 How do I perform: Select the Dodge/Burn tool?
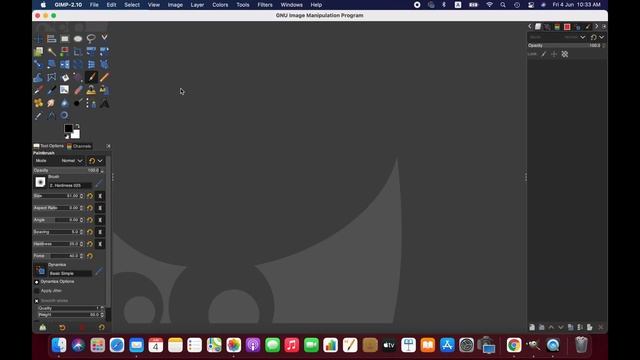click(x=78, y=103)
